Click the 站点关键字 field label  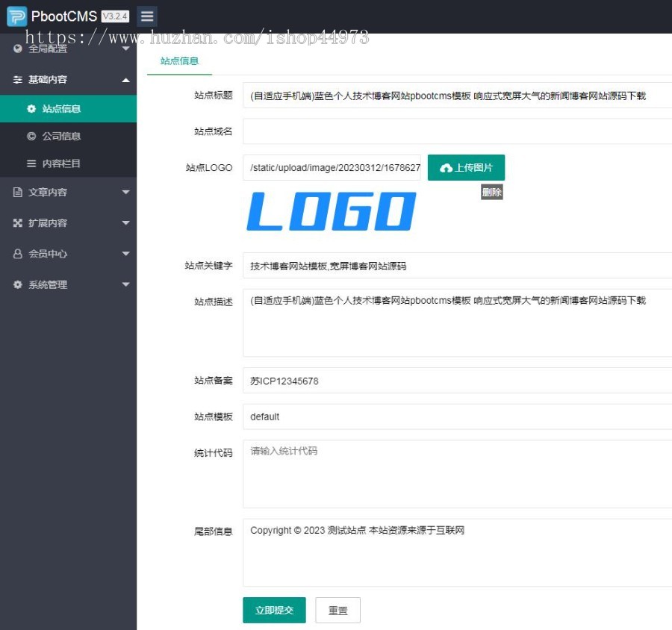[x=209, y=266]
